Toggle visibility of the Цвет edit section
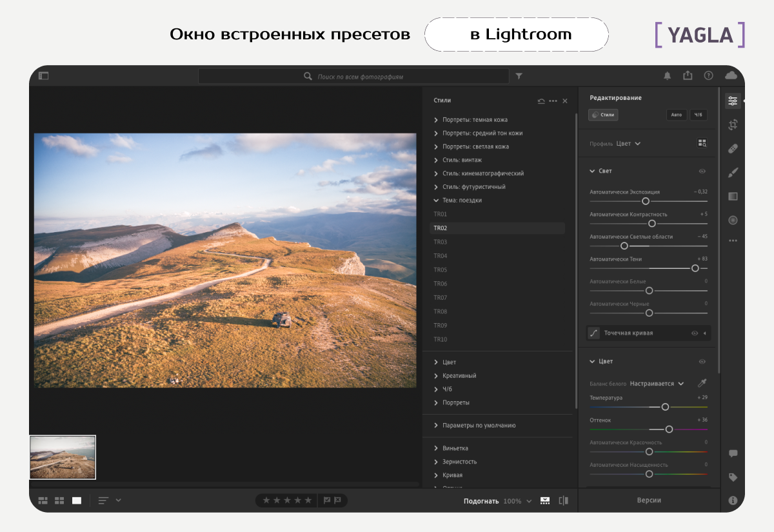 click(x=702, y=362)
